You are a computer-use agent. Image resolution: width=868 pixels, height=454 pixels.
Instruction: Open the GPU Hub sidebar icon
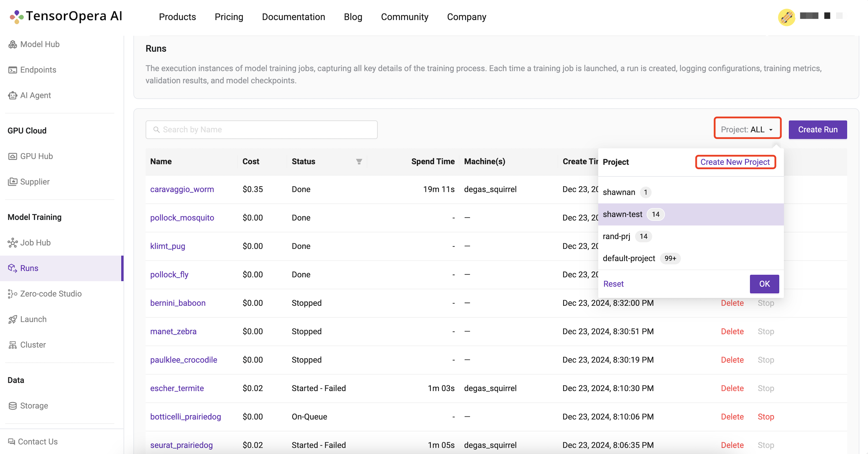tap(12, 156)
